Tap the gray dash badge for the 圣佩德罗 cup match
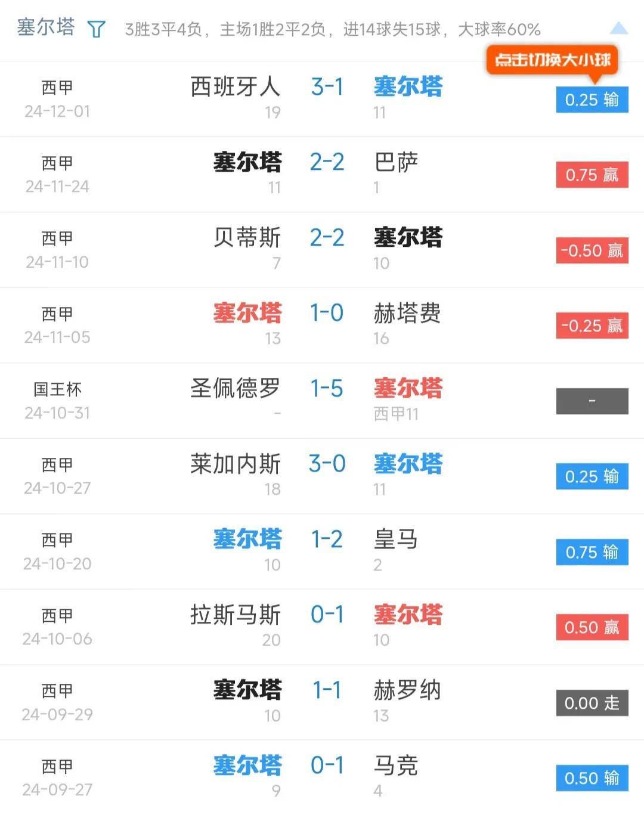This screenshot has width=644, height=815. coord(592,401)
